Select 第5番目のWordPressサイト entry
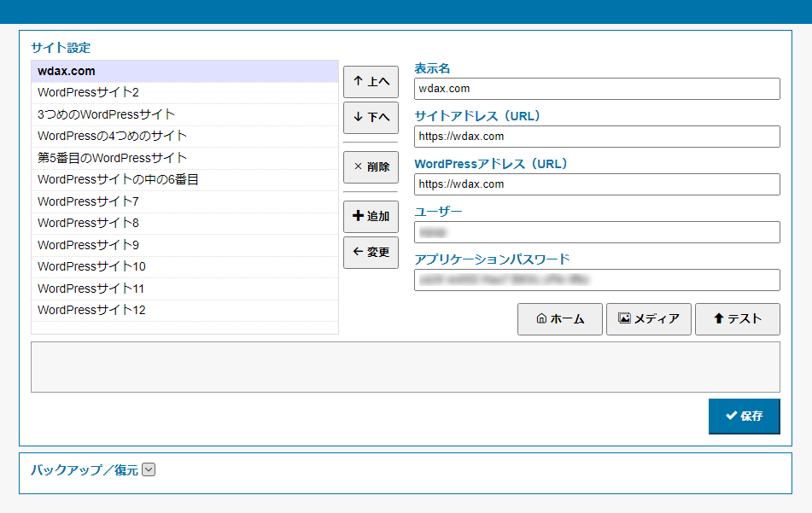This screenshot has width=812, height=513. (x=184, y=158)
